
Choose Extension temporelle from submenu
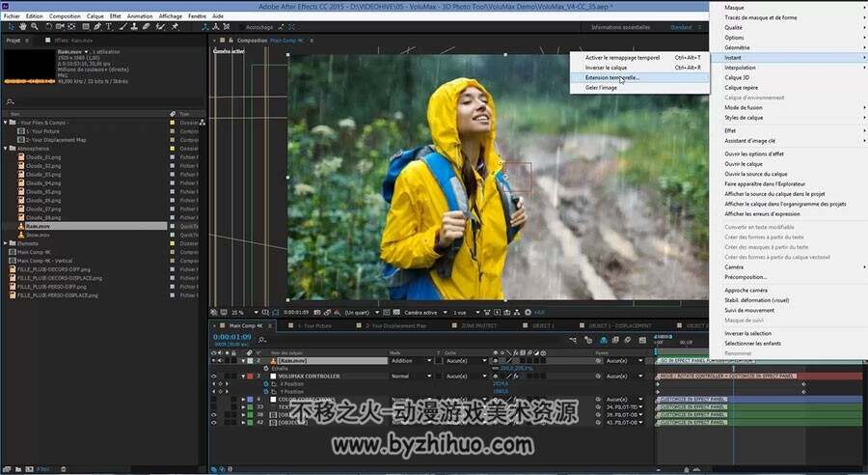click(612, 77)
